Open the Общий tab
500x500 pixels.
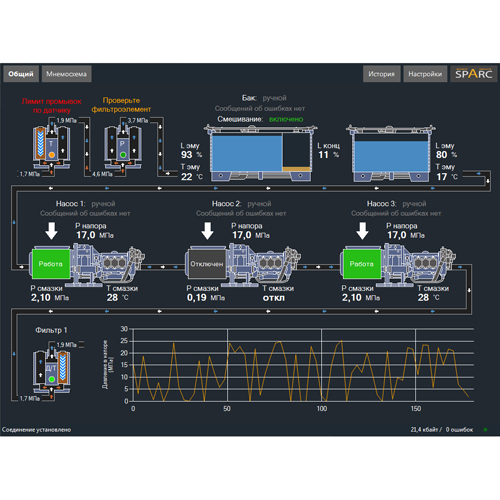tap(21, 74)
